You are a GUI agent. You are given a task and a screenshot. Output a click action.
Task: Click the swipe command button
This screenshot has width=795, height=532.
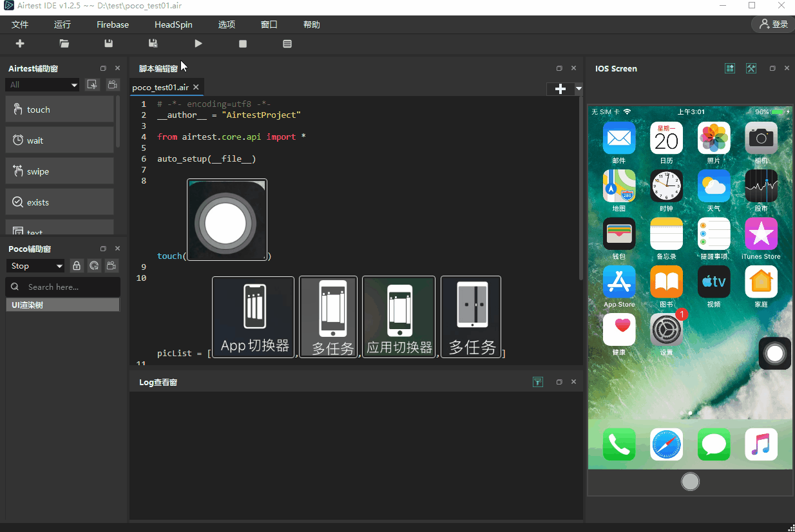coord(60,171)
